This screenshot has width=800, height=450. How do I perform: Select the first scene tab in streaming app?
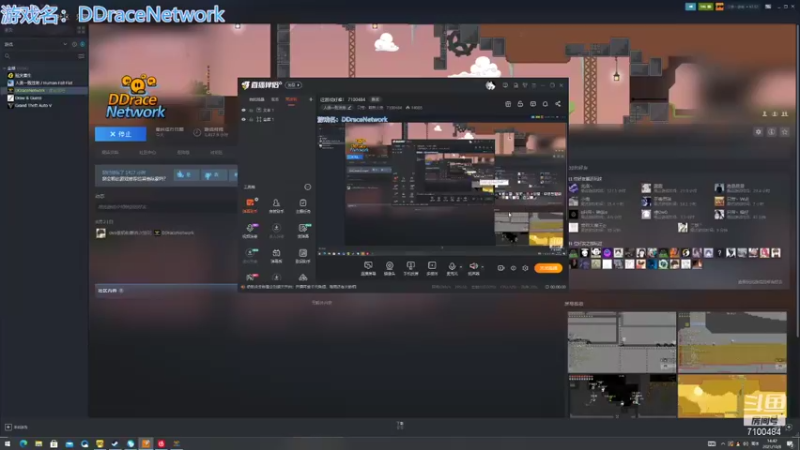pos(257,99)
